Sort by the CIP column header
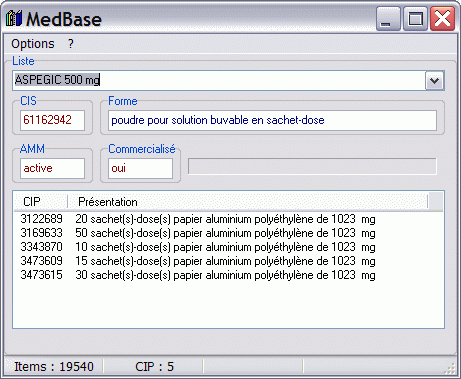Viewport: 461px width, 379px height. [41, 202]
